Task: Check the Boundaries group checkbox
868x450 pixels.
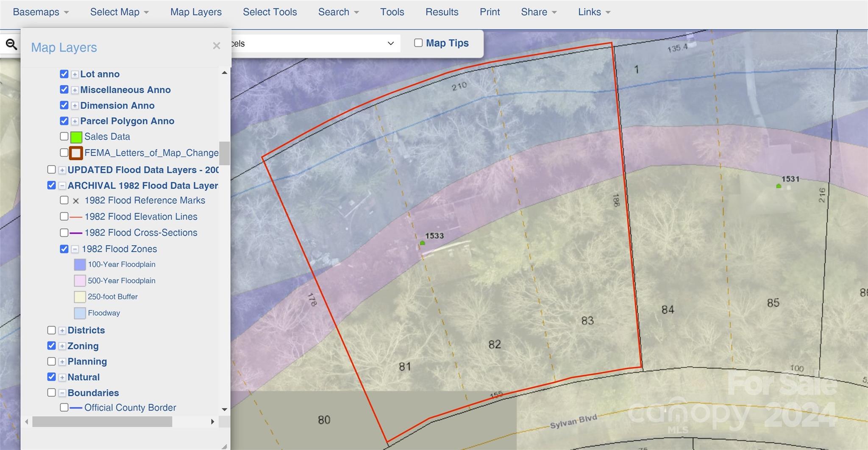Action: point(51,393)
